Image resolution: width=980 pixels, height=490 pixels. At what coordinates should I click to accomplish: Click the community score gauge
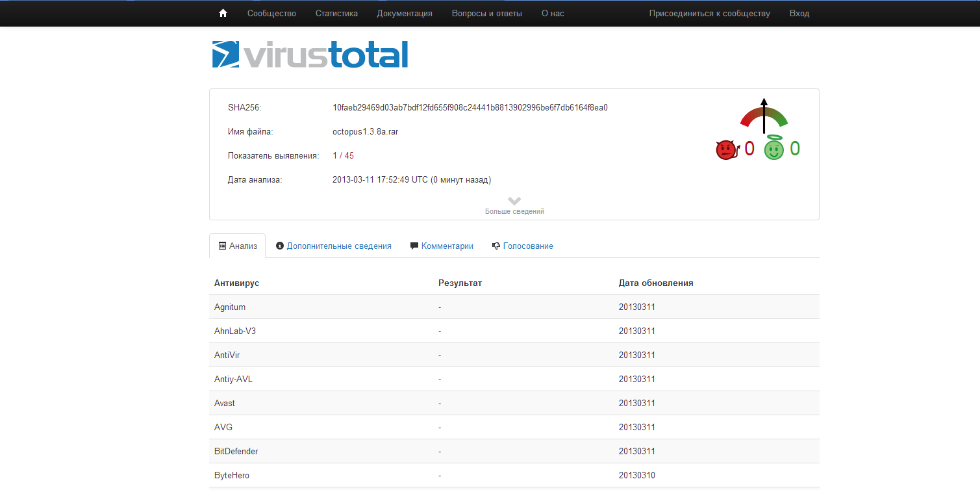coord(764,116)
